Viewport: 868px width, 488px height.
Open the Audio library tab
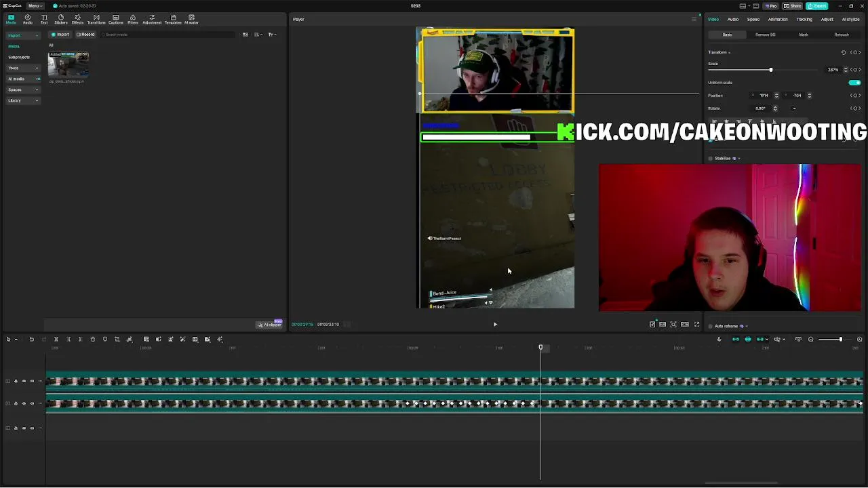pos(27,19)
